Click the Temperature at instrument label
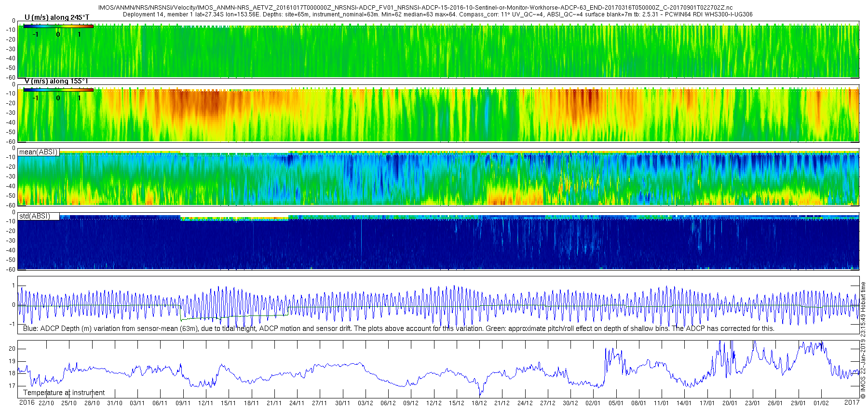 (64, 393)
